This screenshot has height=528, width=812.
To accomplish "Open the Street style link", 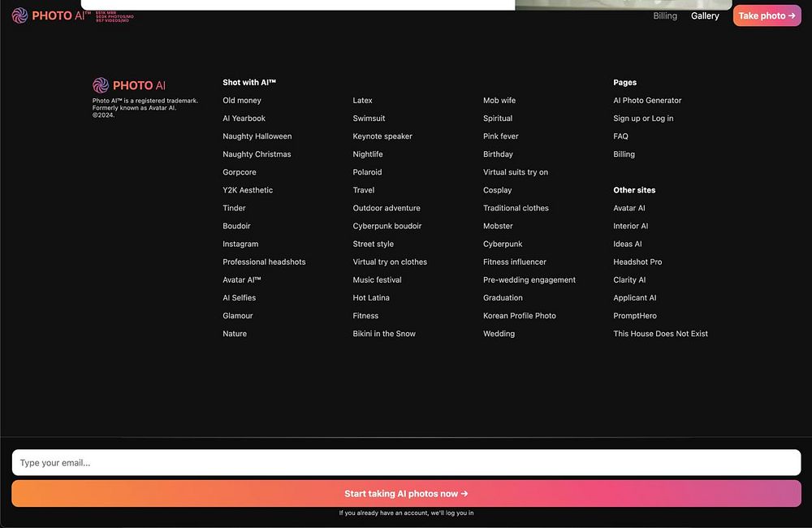I will pyautogui.click(x=374, y=244).
